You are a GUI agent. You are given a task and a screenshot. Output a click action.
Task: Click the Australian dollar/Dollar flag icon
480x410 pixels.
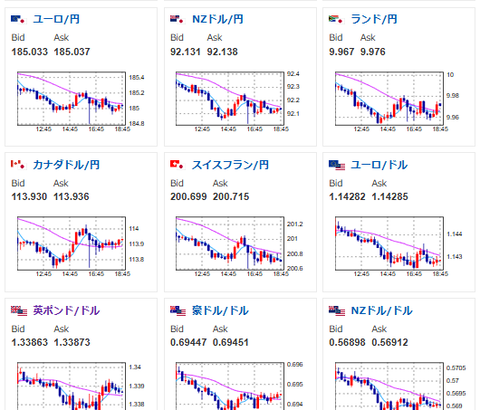(178, 311)
